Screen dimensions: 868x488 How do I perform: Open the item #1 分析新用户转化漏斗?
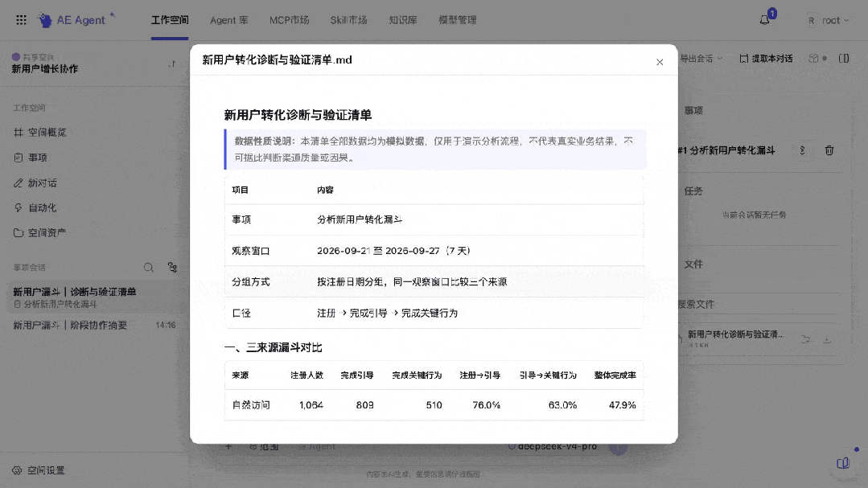(726, 150)
